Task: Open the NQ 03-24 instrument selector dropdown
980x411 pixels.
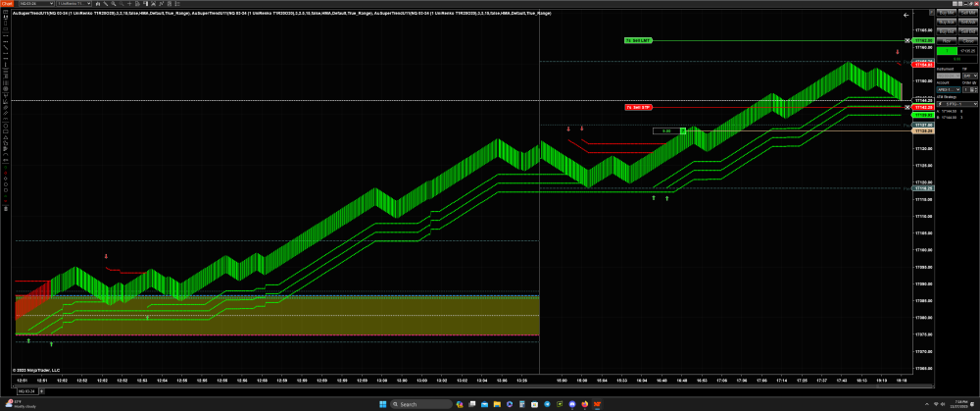Action: pyautogui.click(x=55, y=5)
